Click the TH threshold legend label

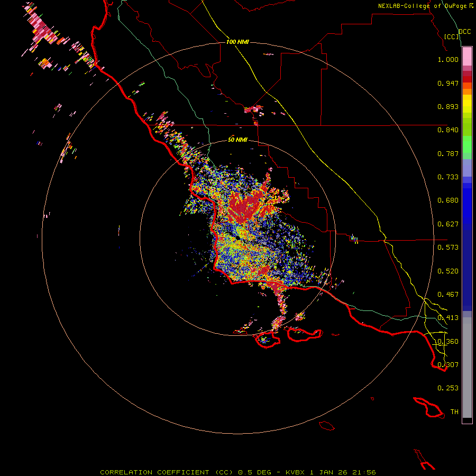[x=454, y=412]
